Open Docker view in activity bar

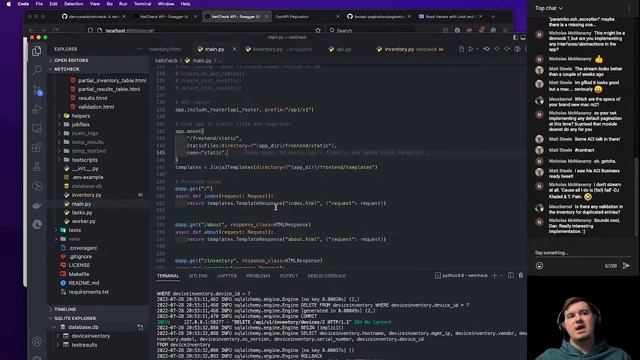click(x=37, y=205)
